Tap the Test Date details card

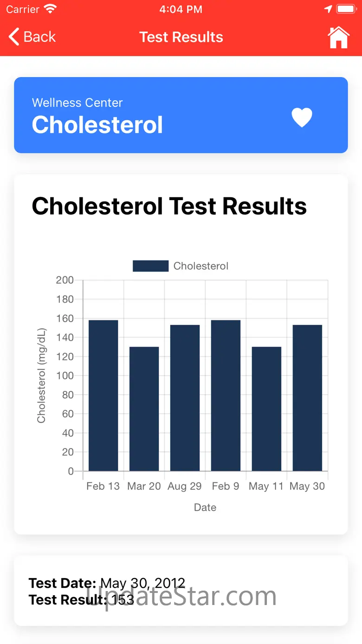[181, 591]
